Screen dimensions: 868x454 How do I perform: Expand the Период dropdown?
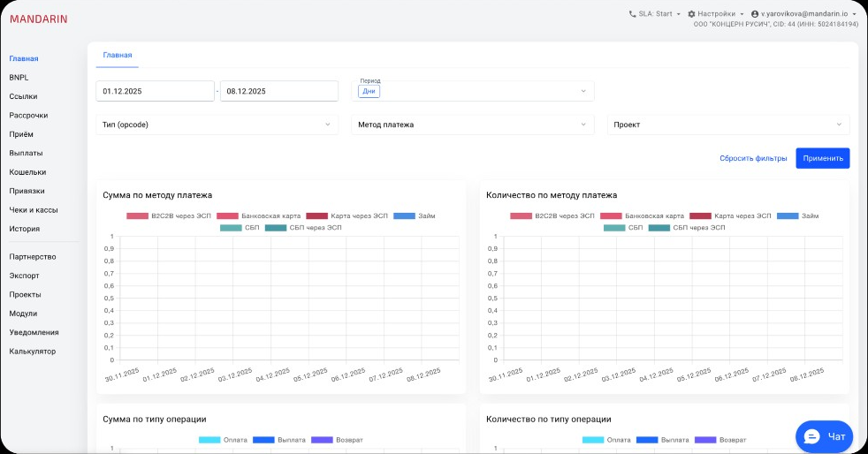point(473,91)
